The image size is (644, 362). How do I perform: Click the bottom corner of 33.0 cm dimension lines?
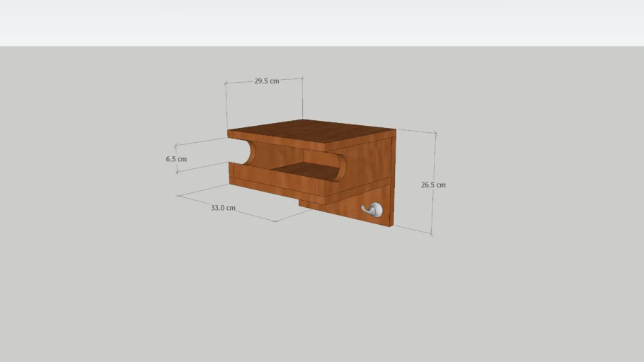click(x=275, y=221)
